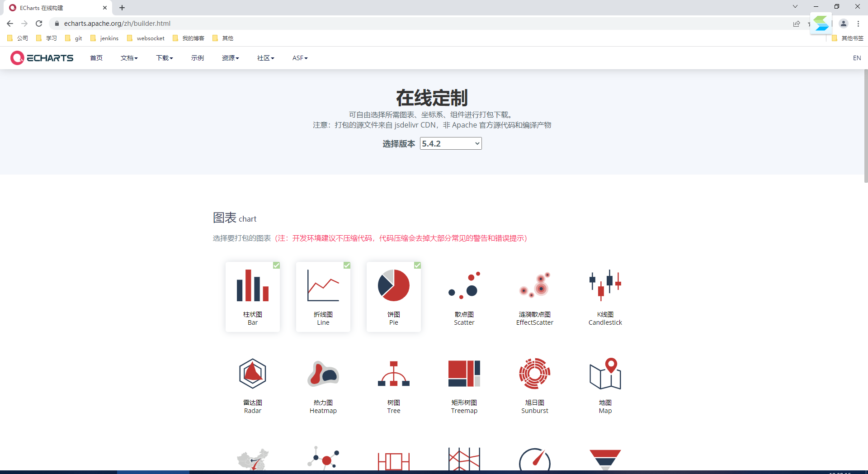Open the websocket bookmark folder
Viewport: 868px width, 474px height.
click(x=146, y=38)
